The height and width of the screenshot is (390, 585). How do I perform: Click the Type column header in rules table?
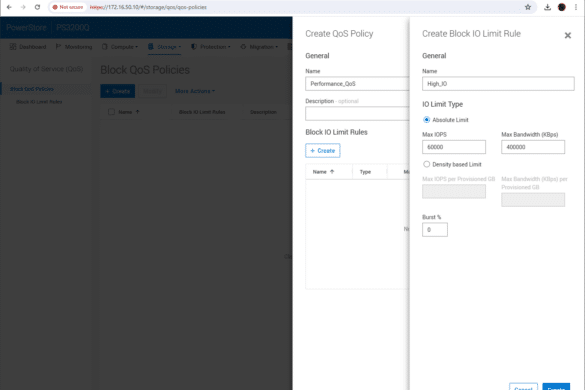[365, 172]
